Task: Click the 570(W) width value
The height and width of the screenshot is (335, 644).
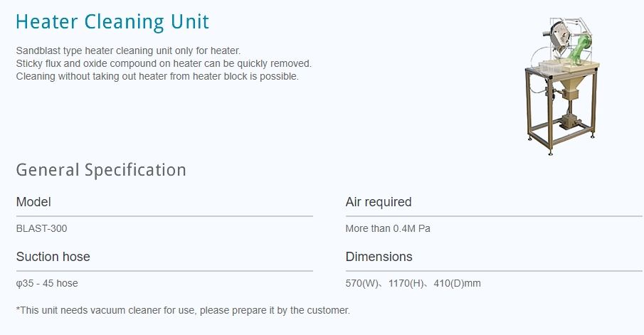Action: tap(361, 284)
